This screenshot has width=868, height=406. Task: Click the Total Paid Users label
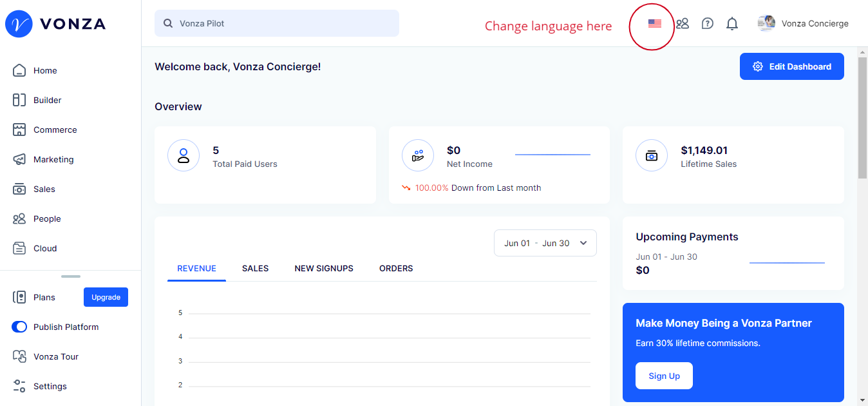click(x=245, y=164)
